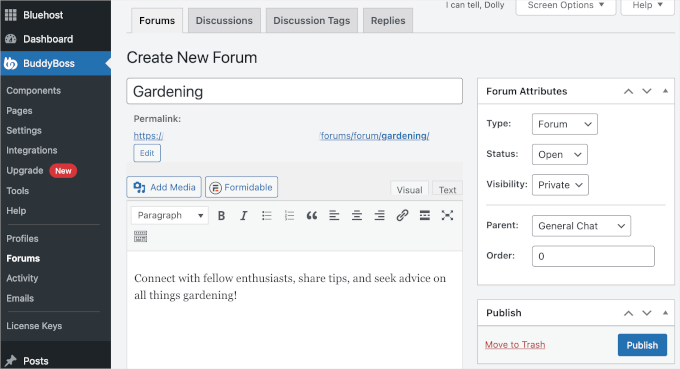
Task: Switch editor to Visual mode
Action: pyautogui.click(x=409, y=190)
